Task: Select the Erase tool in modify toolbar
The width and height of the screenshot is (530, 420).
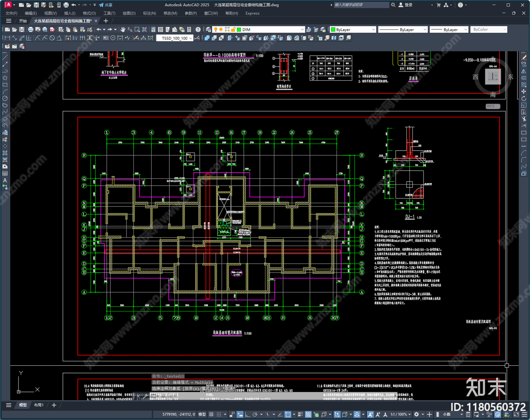Action: 524,58
